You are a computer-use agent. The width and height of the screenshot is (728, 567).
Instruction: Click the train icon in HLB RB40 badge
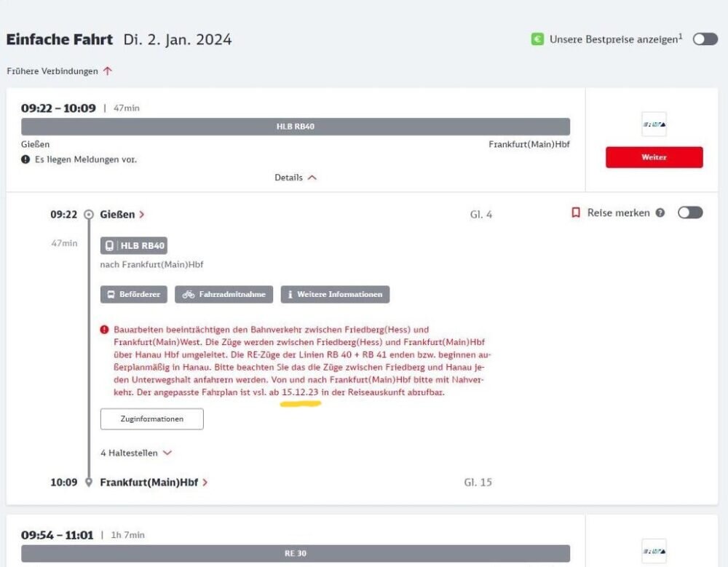(109, 246)
